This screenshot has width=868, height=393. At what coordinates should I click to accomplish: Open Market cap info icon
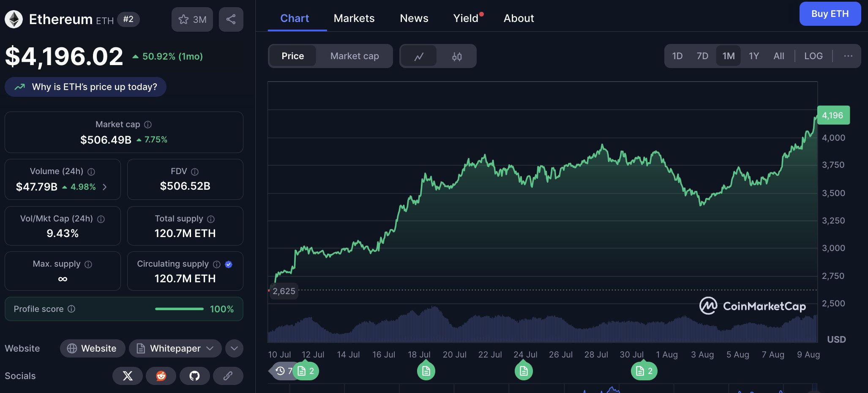tap(148, 125)
